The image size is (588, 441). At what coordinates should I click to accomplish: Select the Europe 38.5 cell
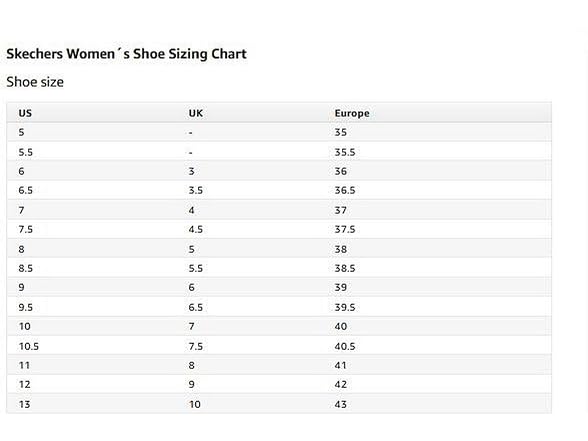pos(345,268)
